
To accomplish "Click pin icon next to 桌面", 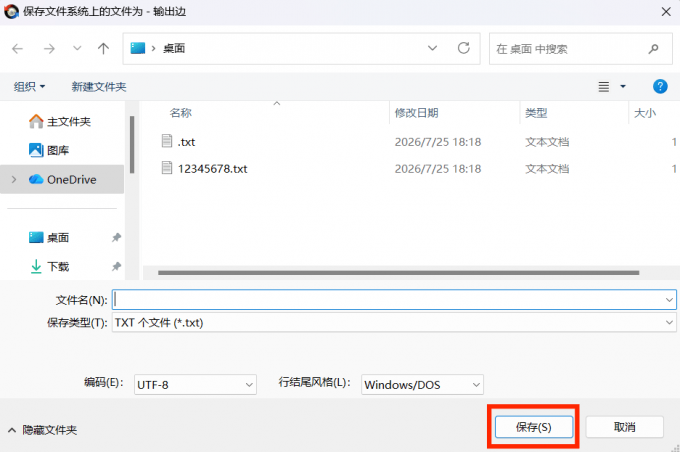I will tap(116, 237).
